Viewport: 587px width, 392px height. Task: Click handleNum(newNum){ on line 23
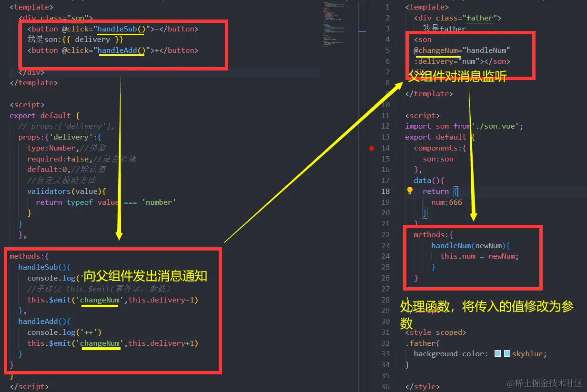471,245
